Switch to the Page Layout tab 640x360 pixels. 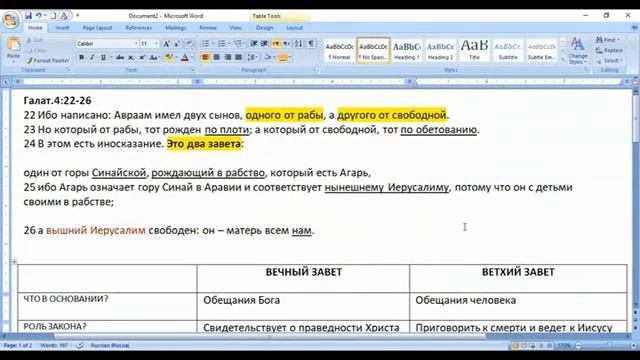click(x=97, y=28)
